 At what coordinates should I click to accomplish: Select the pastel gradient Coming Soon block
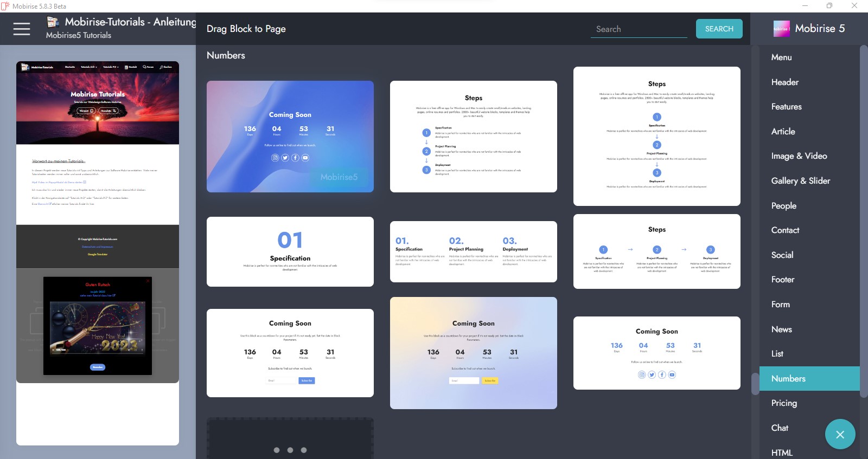473,353
